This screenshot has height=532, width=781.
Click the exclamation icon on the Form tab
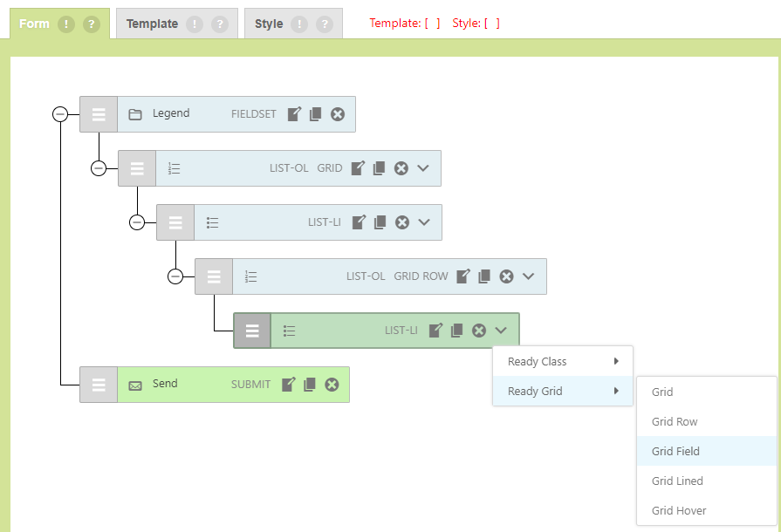(x=66, y=24)
